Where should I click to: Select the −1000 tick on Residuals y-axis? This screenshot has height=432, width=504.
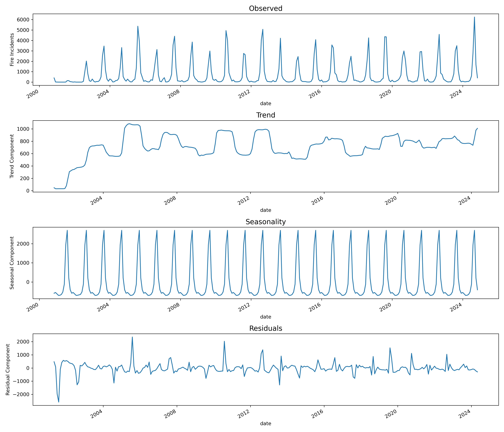pos(21,381)
